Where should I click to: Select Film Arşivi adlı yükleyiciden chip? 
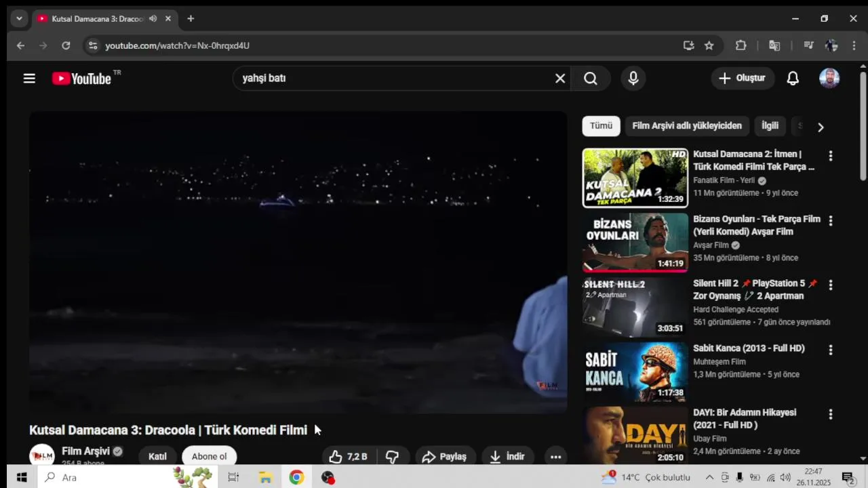coord(687,126)
